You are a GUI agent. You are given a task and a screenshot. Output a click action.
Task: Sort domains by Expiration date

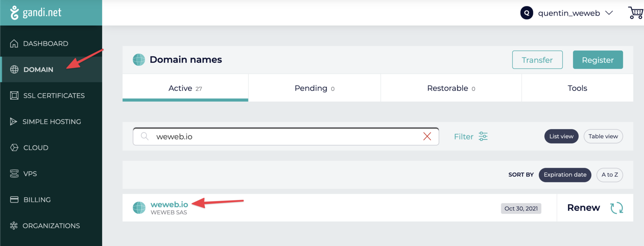tap(565, 175)
